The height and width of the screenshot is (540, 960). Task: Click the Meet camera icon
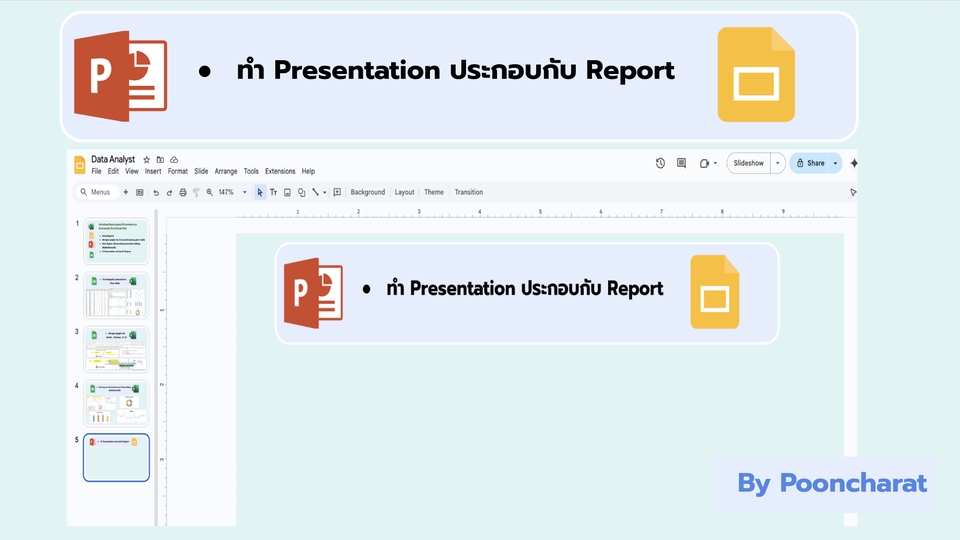tap(704, 163)
